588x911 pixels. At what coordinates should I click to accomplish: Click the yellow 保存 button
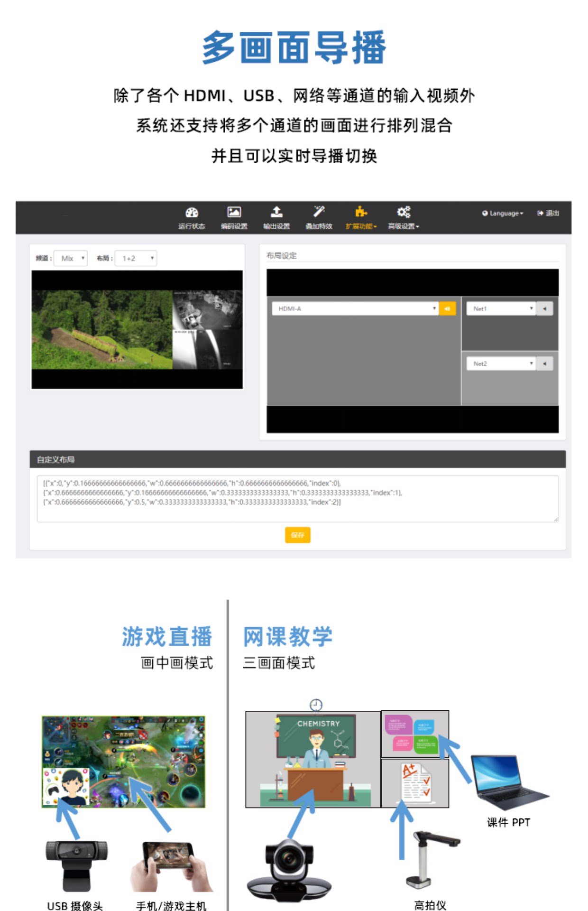click(297, 535)
